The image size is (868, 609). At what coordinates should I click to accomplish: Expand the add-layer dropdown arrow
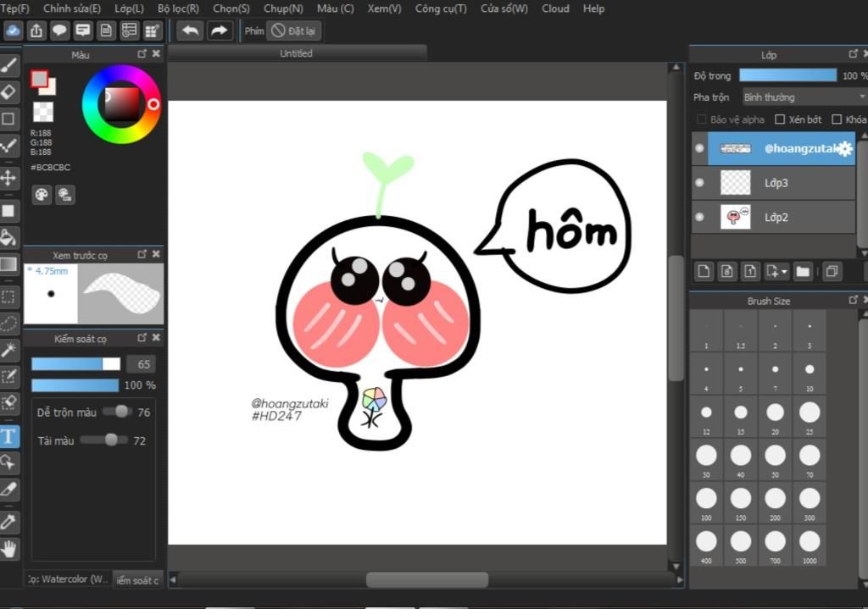click(x=785, y=272)
